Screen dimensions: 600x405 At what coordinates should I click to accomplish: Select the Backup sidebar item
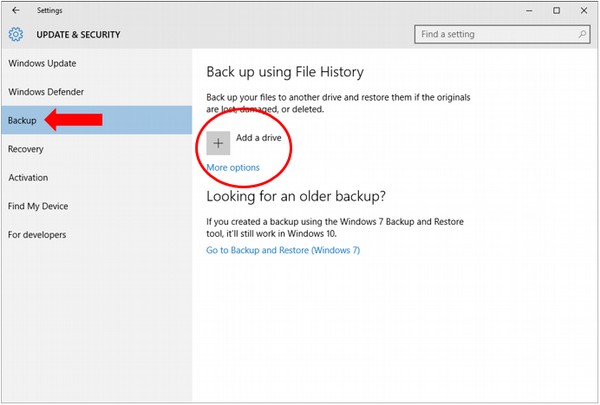pos(22,120)
